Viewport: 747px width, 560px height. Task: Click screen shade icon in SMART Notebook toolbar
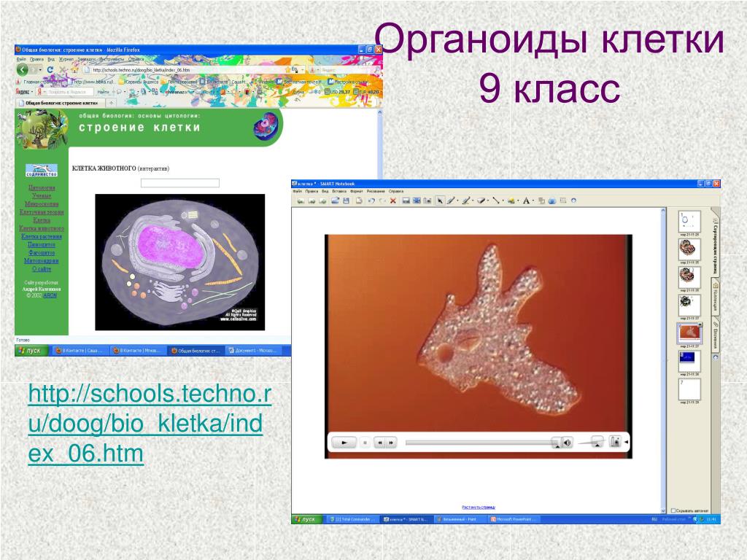click(x=406, y=201)
